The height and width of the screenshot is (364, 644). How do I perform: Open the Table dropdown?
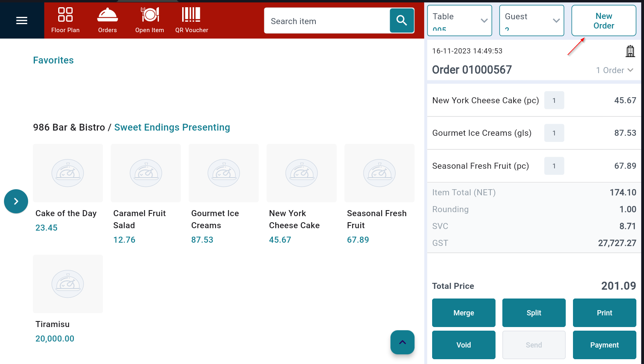tap(459, 20)
